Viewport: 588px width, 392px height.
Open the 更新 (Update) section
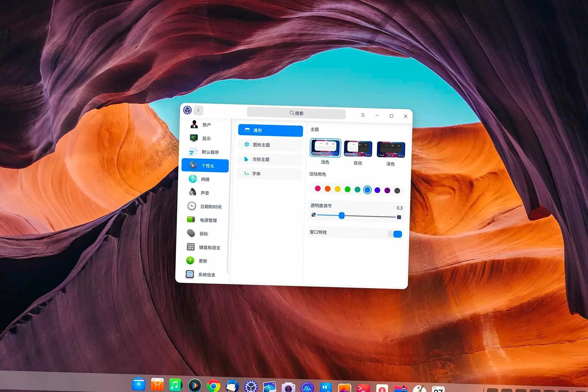203,261
